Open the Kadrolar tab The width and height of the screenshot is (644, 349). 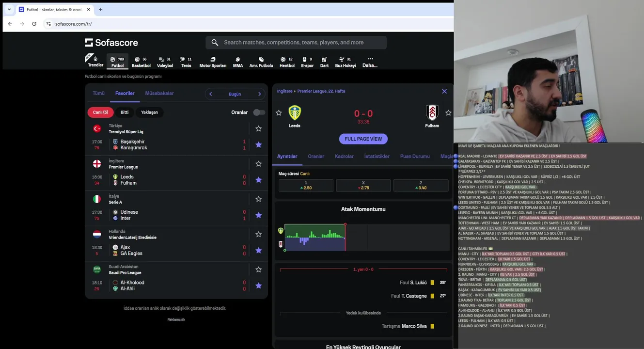(344, 156)
